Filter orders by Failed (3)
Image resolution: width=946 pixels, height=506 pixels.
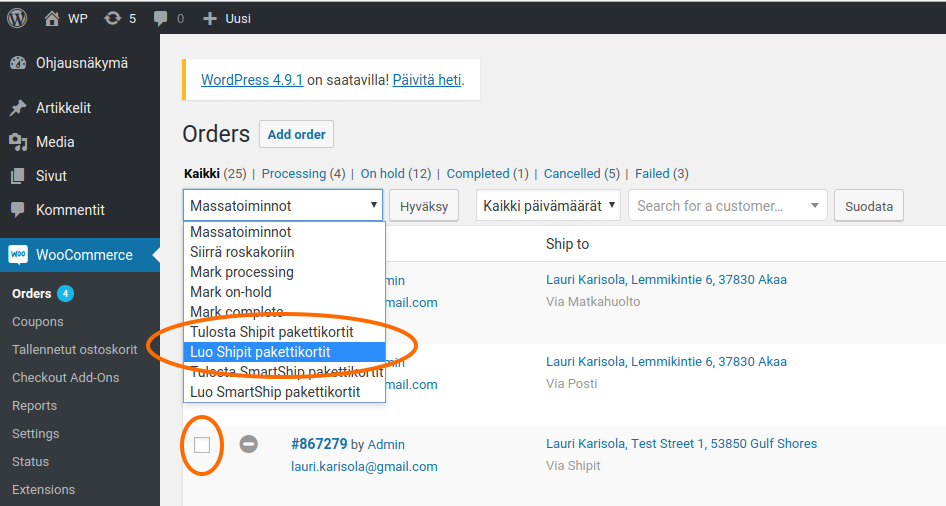tap(662, 174)
